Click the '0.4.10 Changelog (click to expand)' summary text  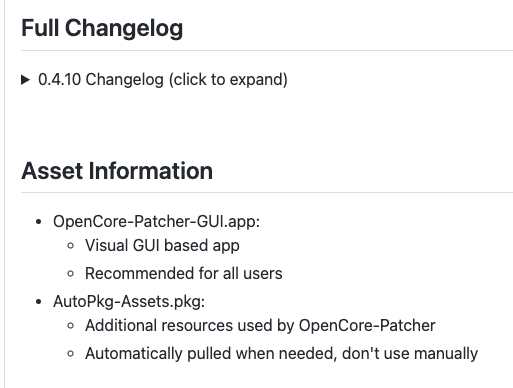click(163, 80)
